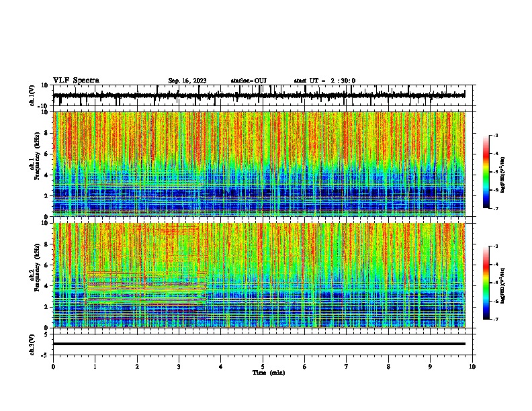The height and width of the screenshot is (411, 532).
Task: Click the '9' tick on the time axis
Action: click(430, 367)
